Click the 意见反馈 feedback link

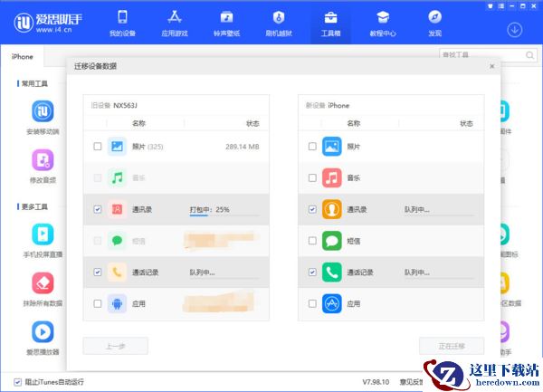411,382
